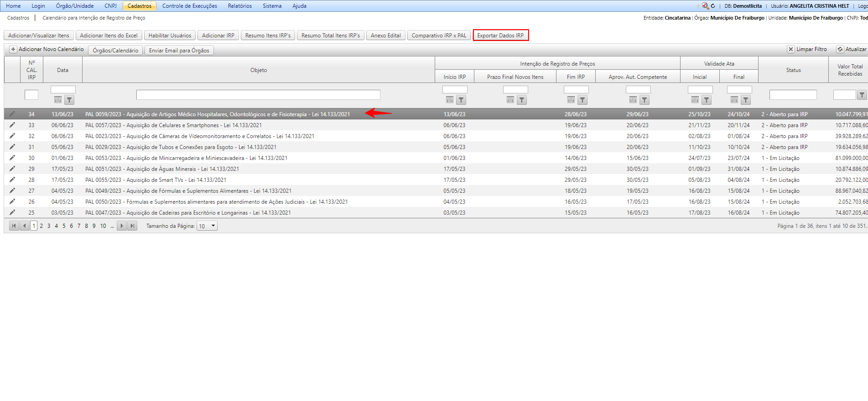Viewport: 868px width, 401px height.
Task: Click Adicionar Novo Calendário button
Action: pos(46,49)
